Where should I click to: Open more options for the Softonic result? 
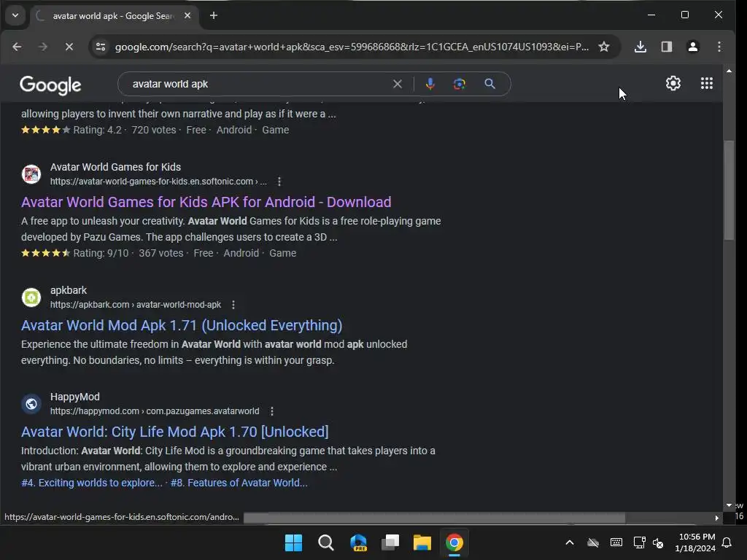279,182
